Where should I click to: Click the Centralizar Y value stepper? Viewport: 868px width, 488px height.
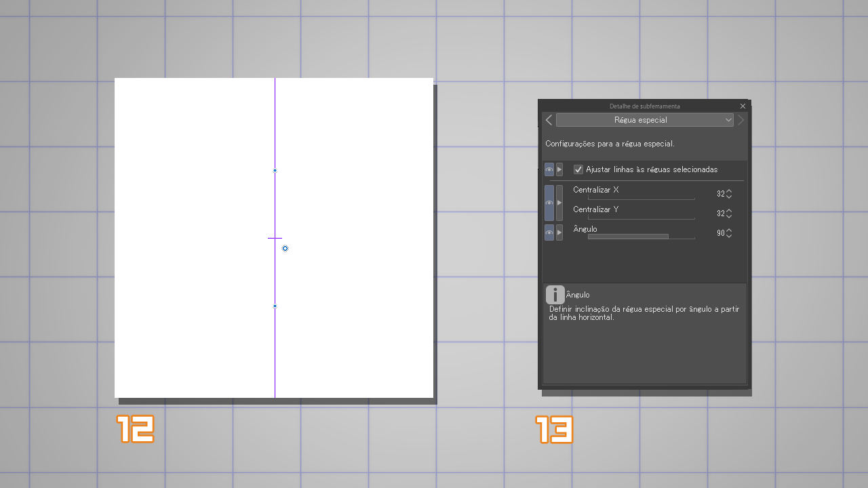pos(729,213)
